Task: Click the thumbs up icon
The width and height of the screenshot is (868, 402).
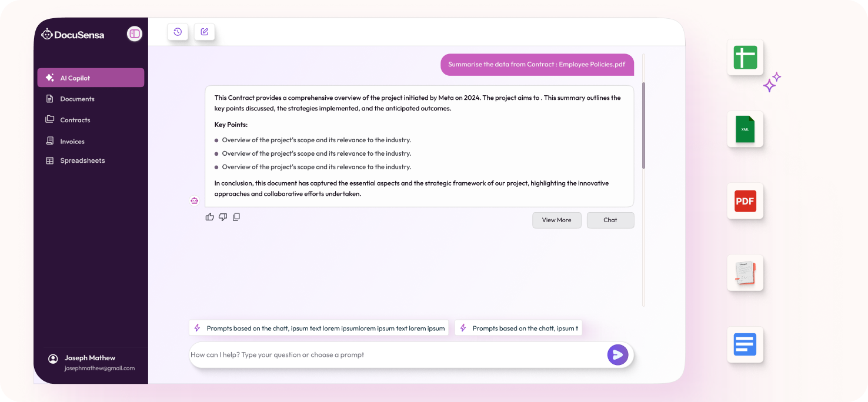Action: (x=210, y=217)
